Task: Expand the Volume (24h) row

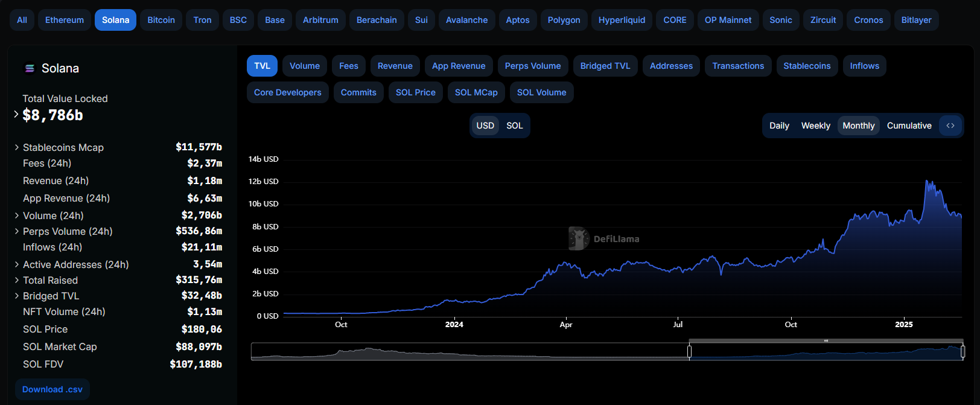Action: point(17,215)
